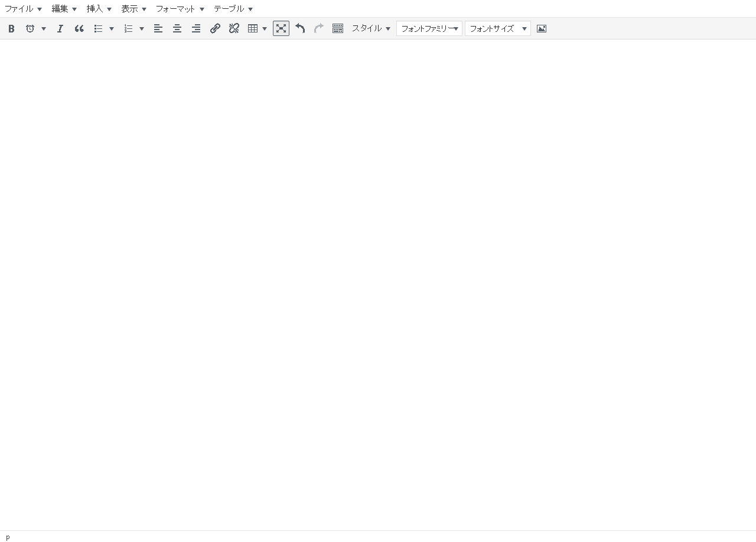Undo the last action
The width and height of the screenshot is (756, 542).
pyautogui.click(x=300, y=28)
